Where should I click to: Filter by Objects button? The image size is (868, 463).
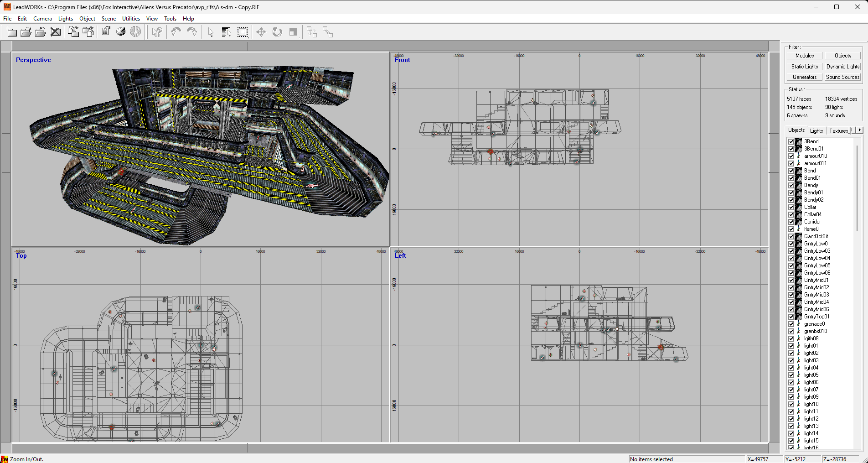tap(843, 56)
